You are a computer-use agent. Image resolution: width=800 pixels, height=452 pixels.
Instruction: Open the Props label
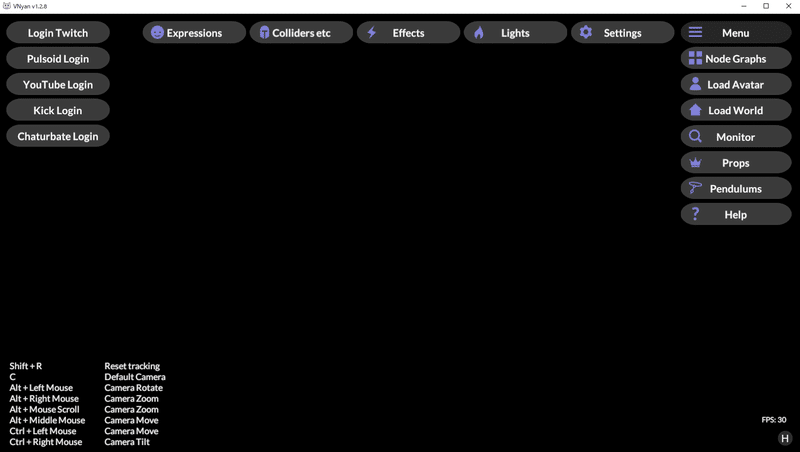(x=736, y=163)
